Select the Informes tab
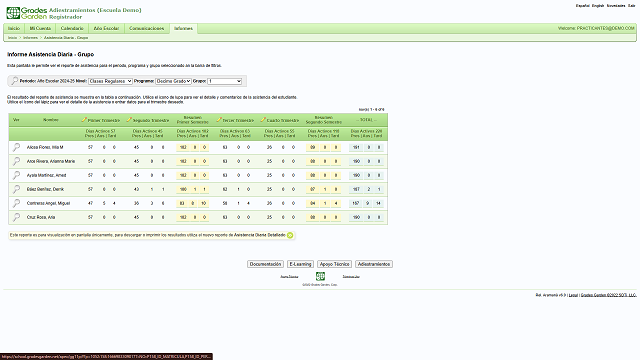 (x=183, y=29)
